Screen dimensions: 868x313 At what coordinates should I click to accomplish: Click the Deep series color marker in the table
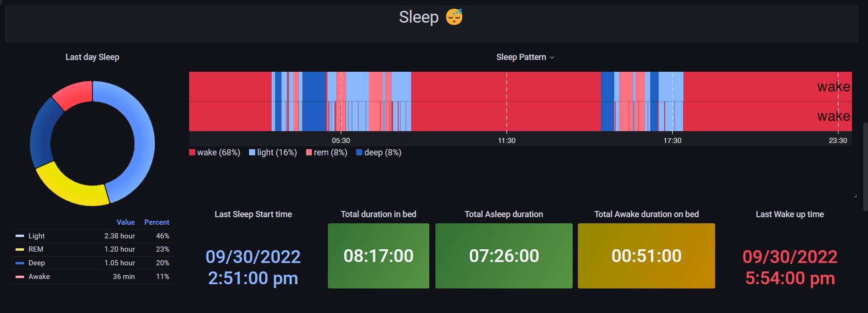(20, 263)
